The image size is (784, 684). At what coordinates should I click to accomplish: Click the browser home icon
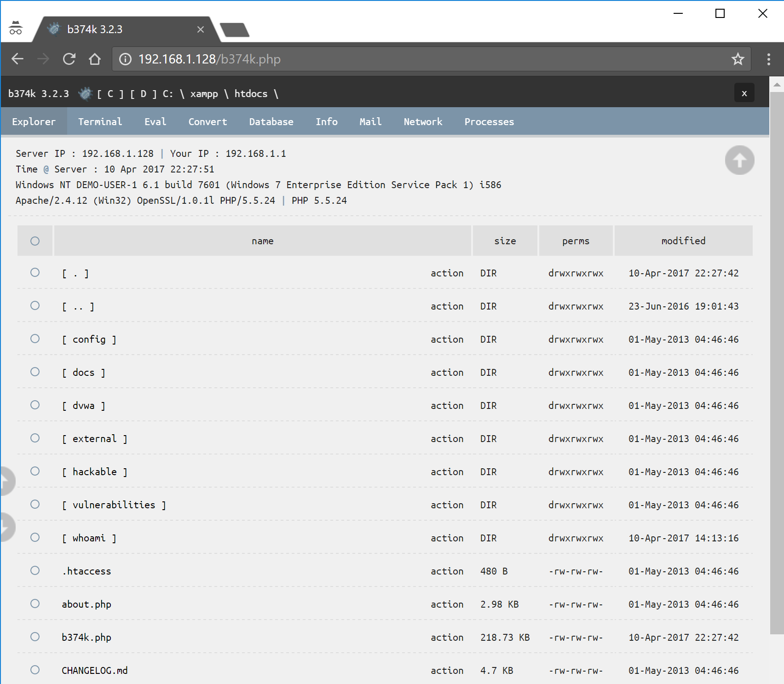[x=94, y=59]
